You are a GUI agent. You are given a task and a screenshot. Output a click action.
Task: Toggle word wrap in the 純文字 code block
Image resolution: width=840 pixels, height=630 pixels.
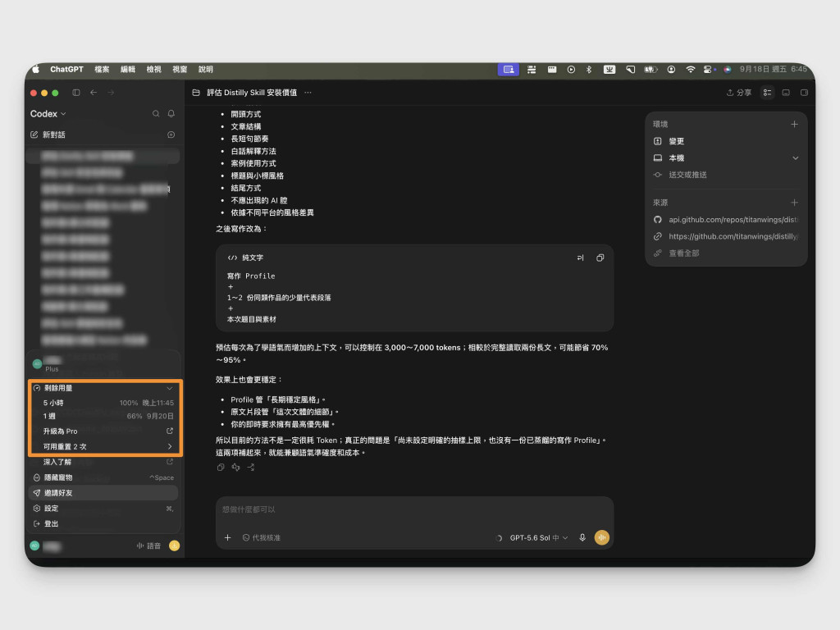tap(580, 258)
